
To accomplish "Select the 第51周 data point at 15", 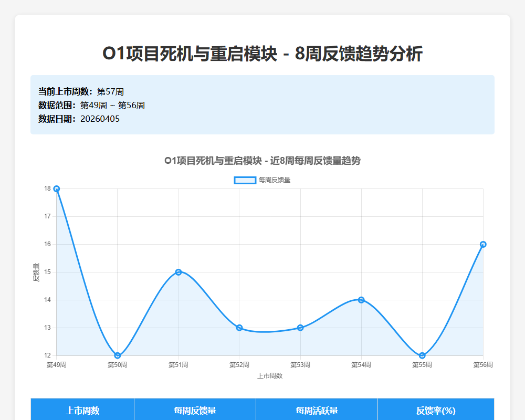I will pos(178,272).
